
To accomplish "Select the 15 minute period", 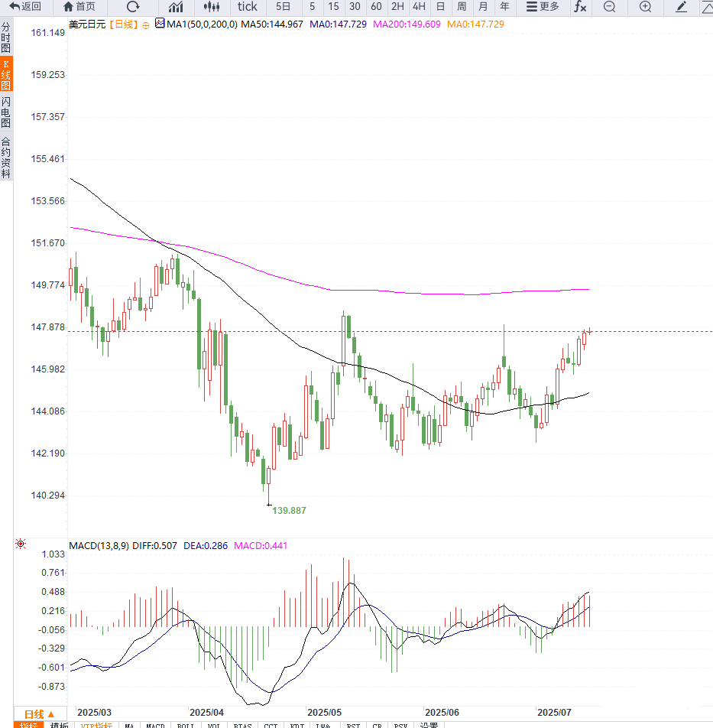I will [x=333, y=6].
